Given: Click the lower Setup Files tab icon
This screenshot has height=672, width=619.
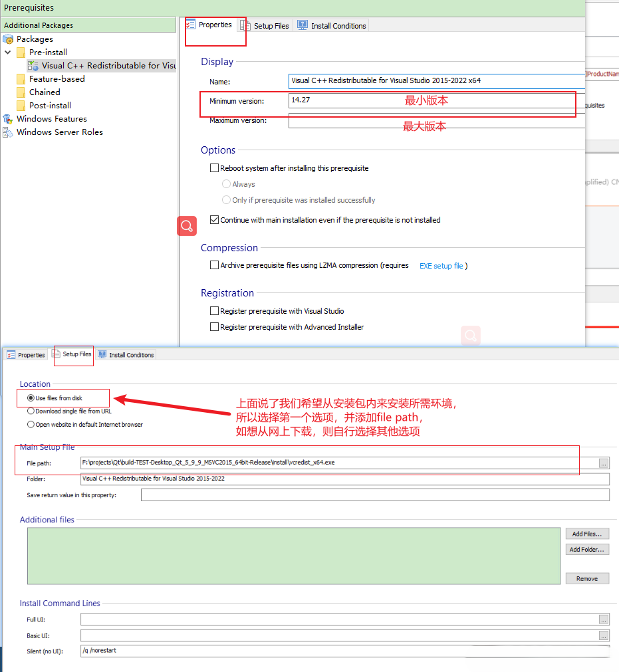Looking at the screenshot, I should [56, 354].
